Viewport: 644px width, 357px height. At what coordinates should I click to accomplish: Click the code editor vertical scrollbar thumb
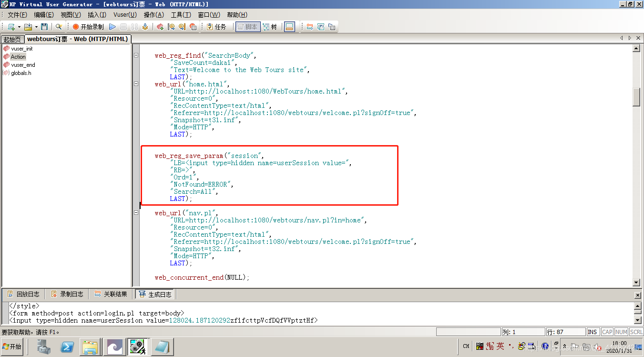636,97
